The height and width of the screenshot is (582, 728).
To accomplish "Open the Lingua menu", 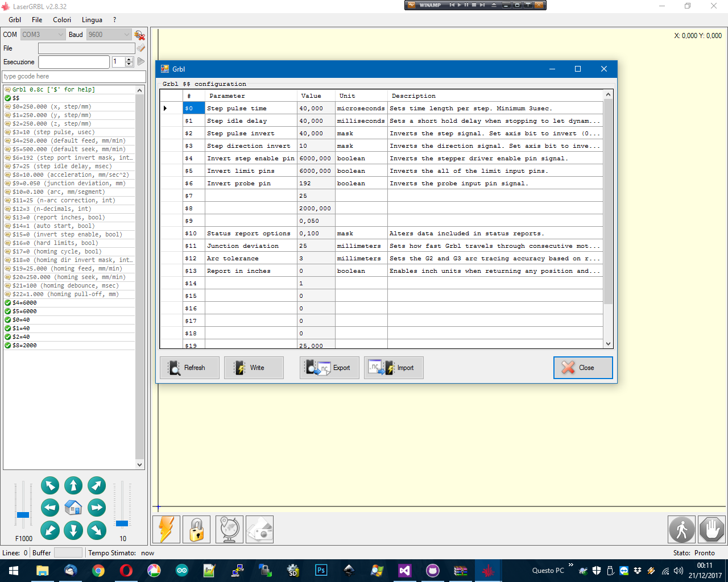I will [x=92, y=20].
